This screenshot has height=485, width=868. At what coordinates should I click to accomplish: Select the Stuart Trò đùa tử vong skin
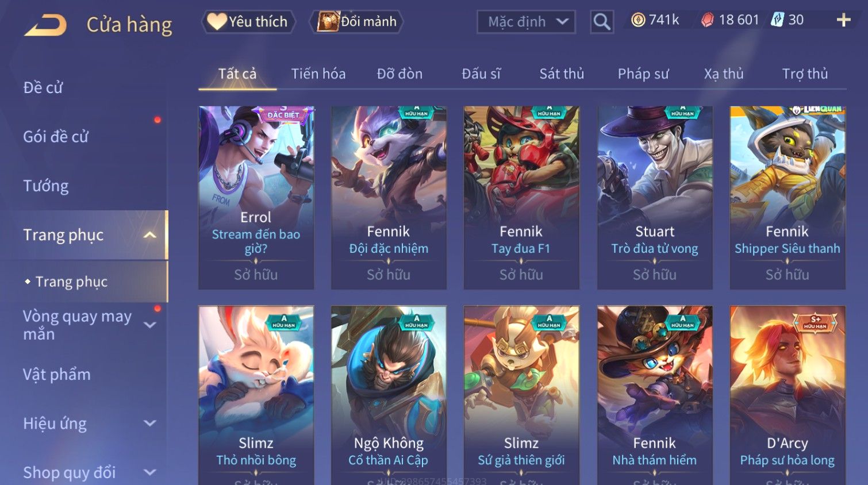click(655, 197)
